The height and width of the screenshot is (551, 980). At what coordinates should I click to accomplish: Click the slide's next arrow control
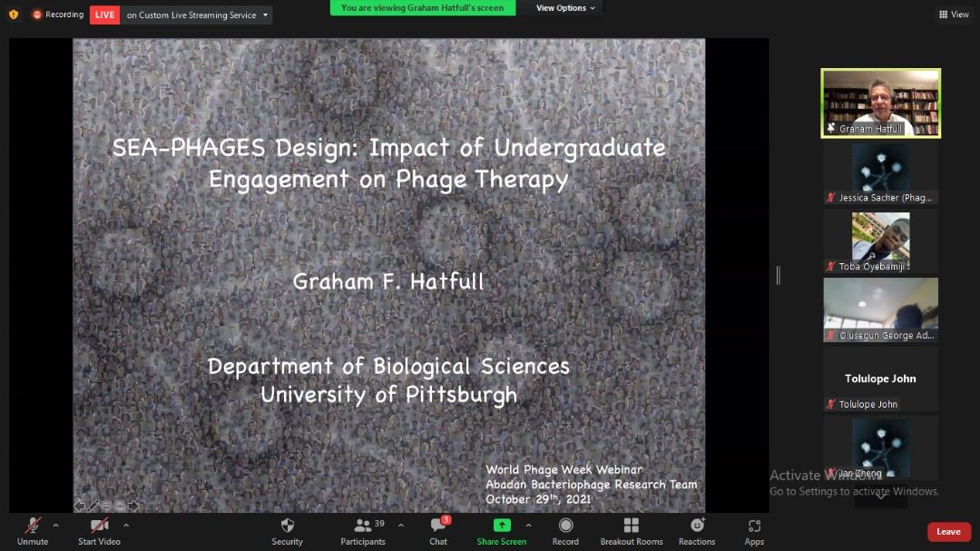tap(133, 506)
